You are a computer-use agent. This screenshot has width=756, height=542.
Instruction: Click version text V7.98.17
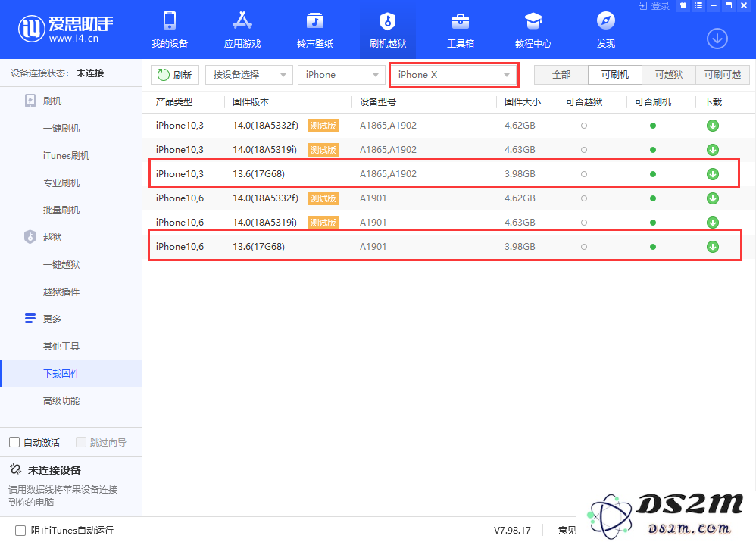512,531
